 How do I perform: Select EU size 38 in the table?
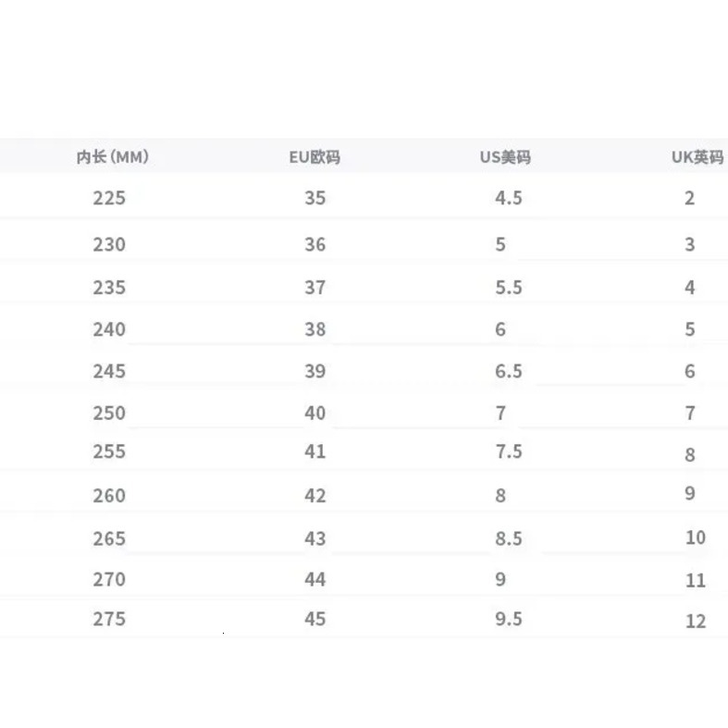click(315, 329)
